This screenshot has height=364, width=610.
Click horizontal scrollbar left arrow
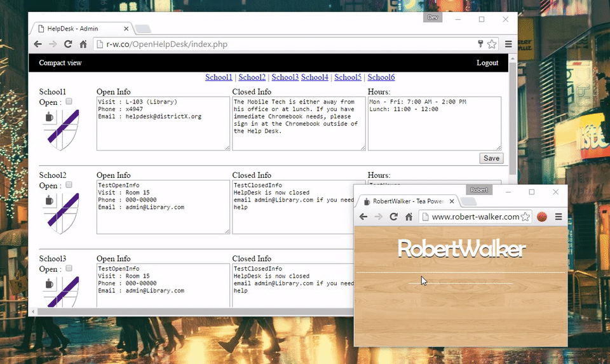pos(34,311)
